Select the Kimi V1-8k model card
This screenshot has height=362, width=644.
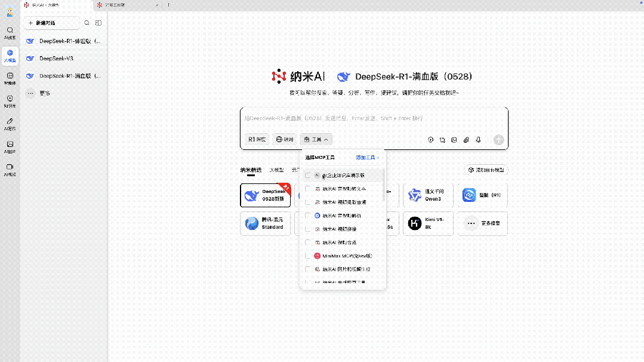(x=428, y=223)
